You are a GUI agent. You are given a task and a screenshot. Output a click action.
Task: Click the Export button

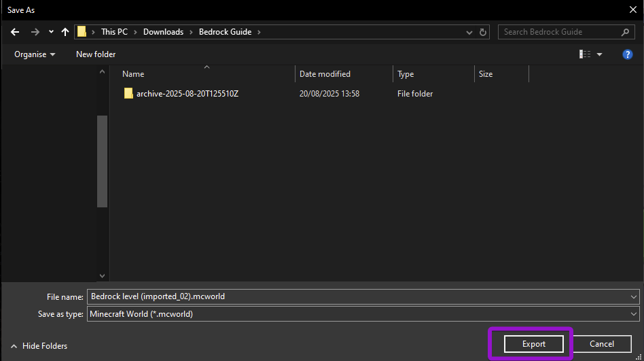click(533, 344)
